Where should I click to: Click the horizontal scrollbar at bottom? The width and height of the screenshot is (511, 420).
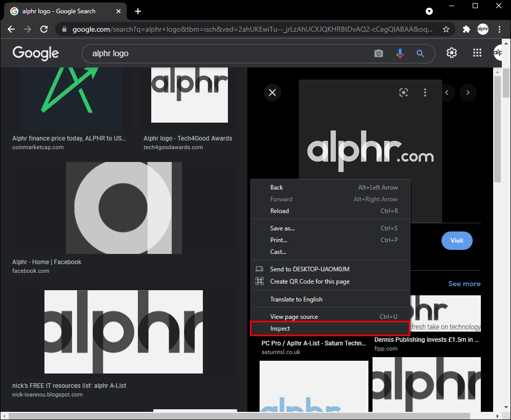[x=239, y=416]
